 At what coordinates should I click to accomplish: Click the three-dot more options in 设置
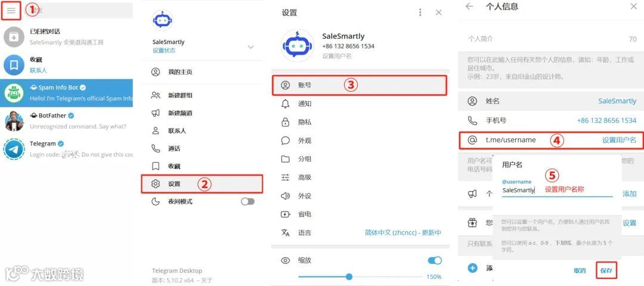(x=420, y=13)
